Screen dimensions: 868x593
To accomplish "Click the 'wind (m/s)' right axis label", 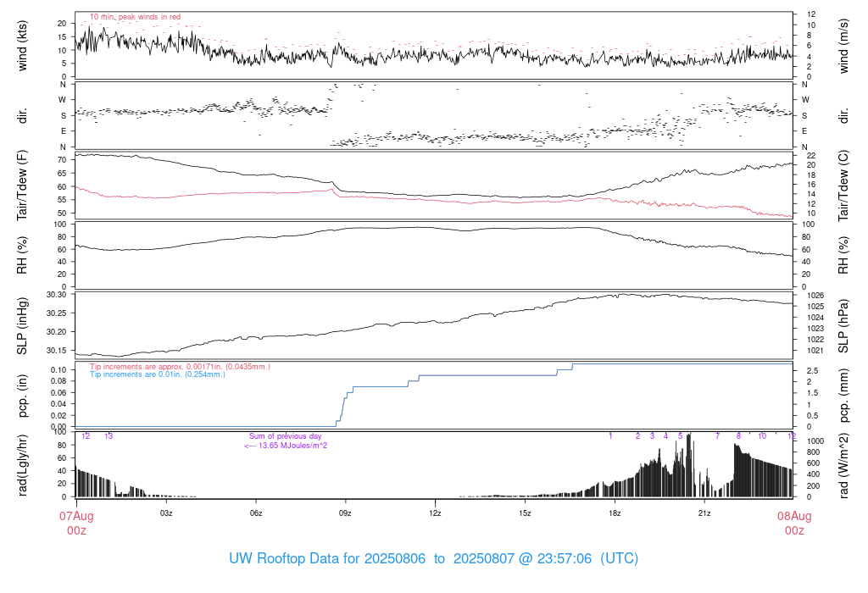I will (x=843, y=47).
